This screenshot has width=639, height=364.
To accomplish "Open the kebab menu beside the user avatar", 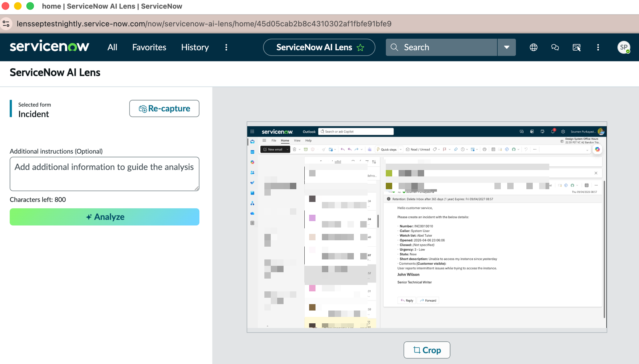I will 598,47.
